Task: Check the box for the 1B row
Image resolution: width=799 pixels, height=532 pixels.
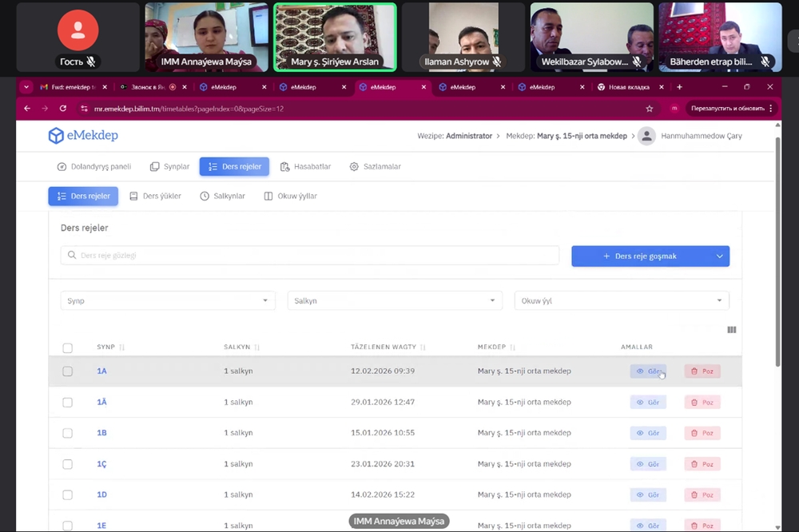Action: 68,433
